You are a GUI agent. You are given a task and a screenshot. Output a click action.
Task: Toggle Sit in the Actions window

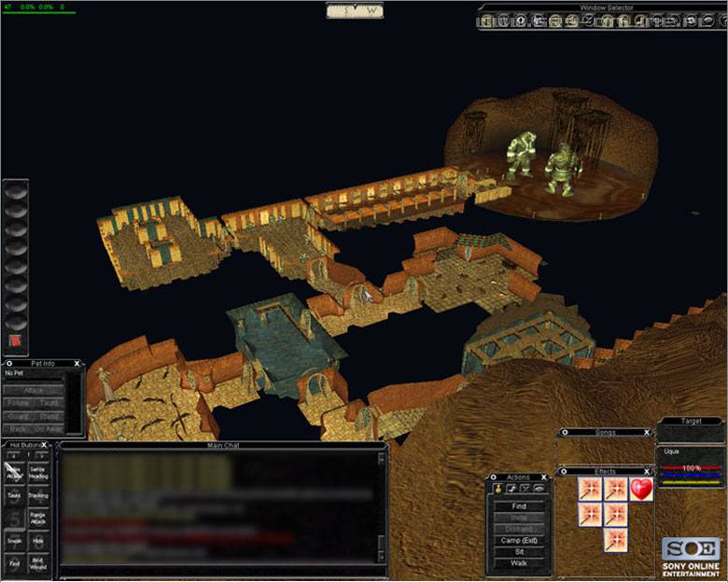pos(519,552)
